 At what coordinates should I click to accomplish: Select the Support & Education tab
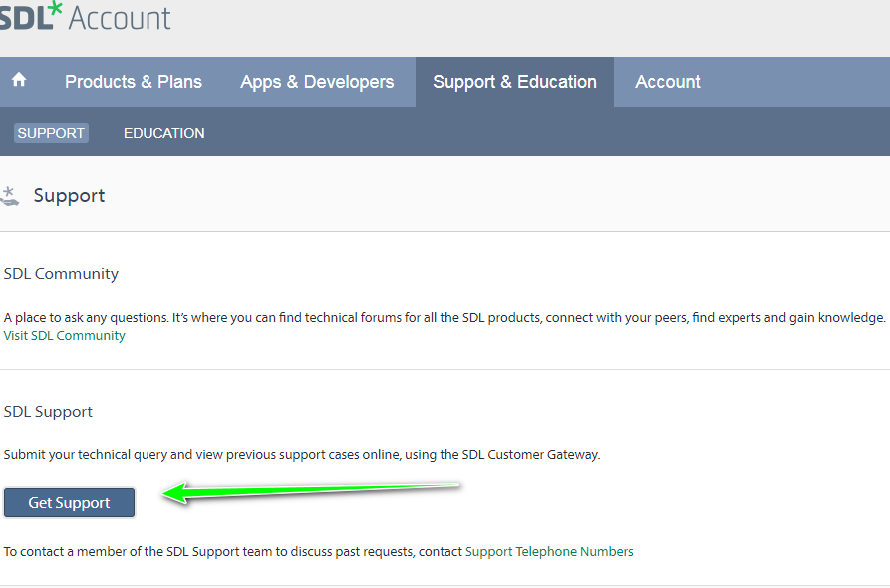coord(514,82)
